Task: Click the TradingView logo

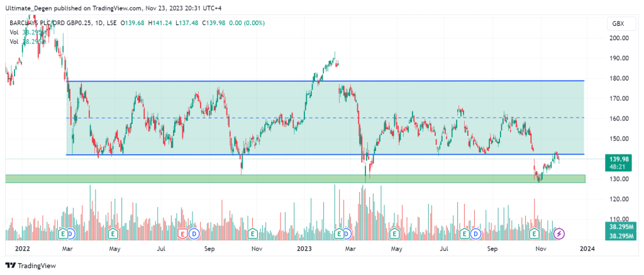Action: 30,266
